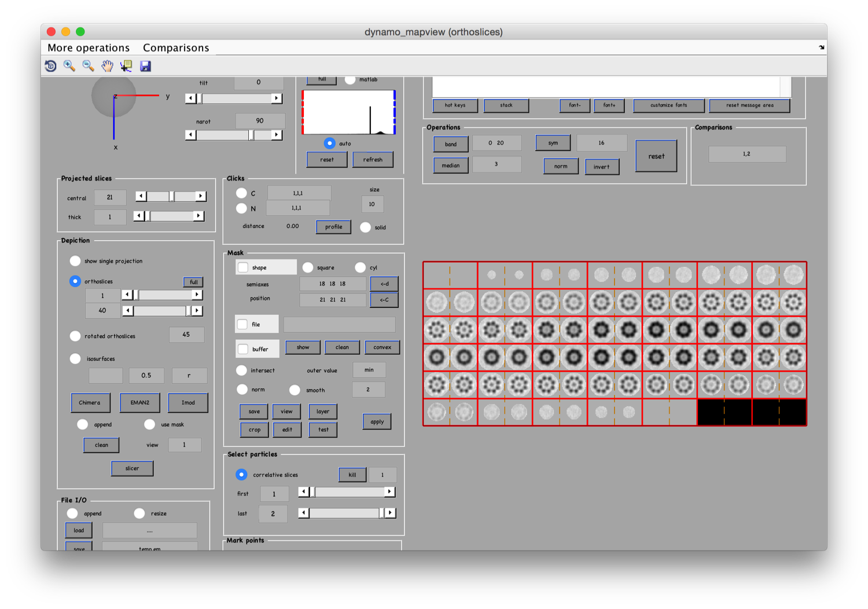
Task: Enable the buffer mask checkbox
Action: pos(244,349)
